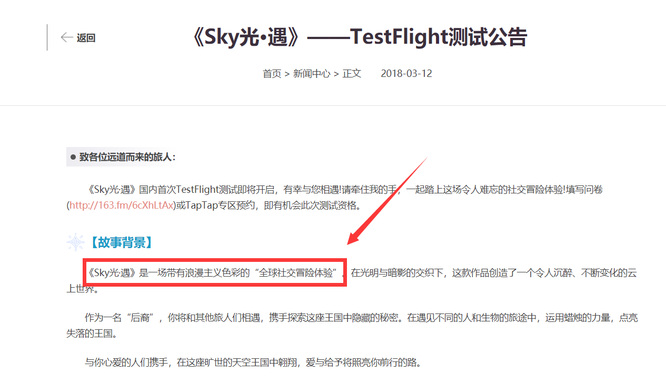Click the back arrow icon
Screen dimensions: 666x382
[x=67, y=38]
